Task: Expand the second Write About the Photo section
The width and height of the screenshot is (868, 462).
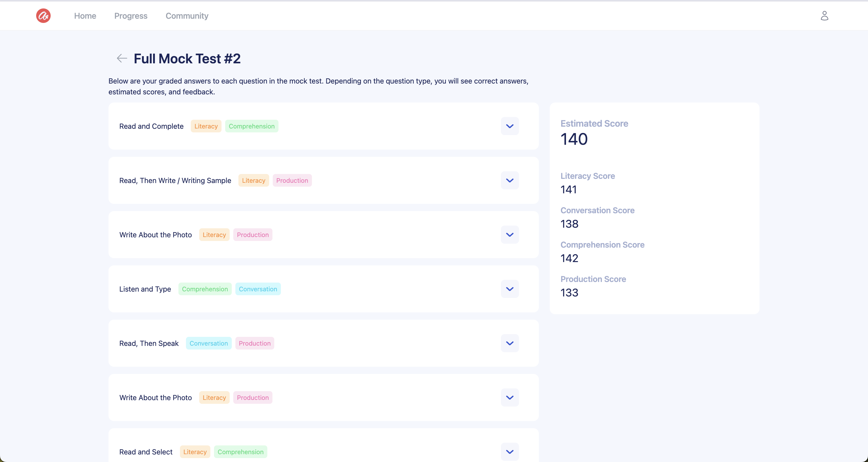Action: tap(509, 397)
